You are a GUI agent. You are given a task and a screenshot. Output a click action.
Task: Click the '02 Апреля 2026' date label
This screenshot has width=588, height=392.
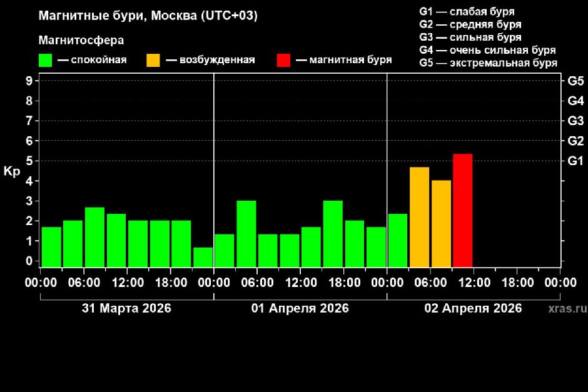474,308
